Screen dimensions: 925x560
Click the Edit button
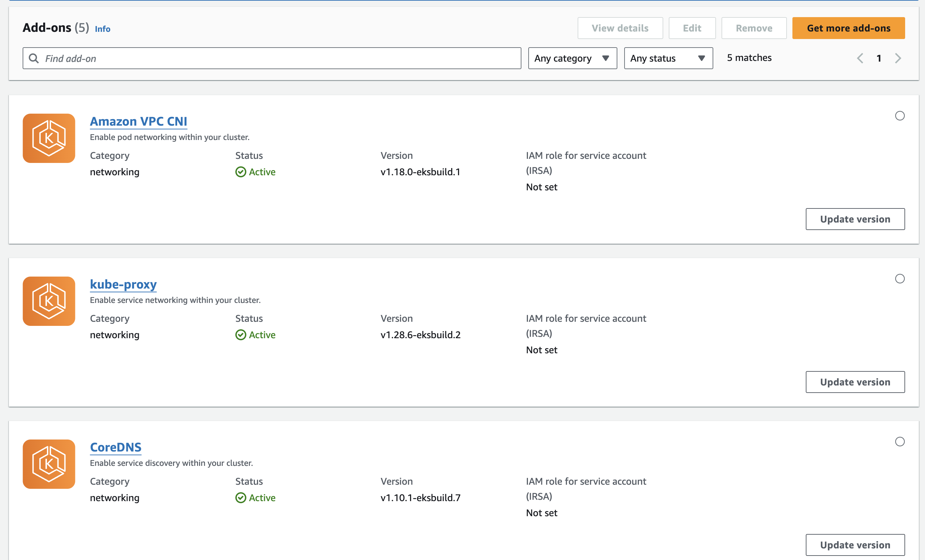692,28
